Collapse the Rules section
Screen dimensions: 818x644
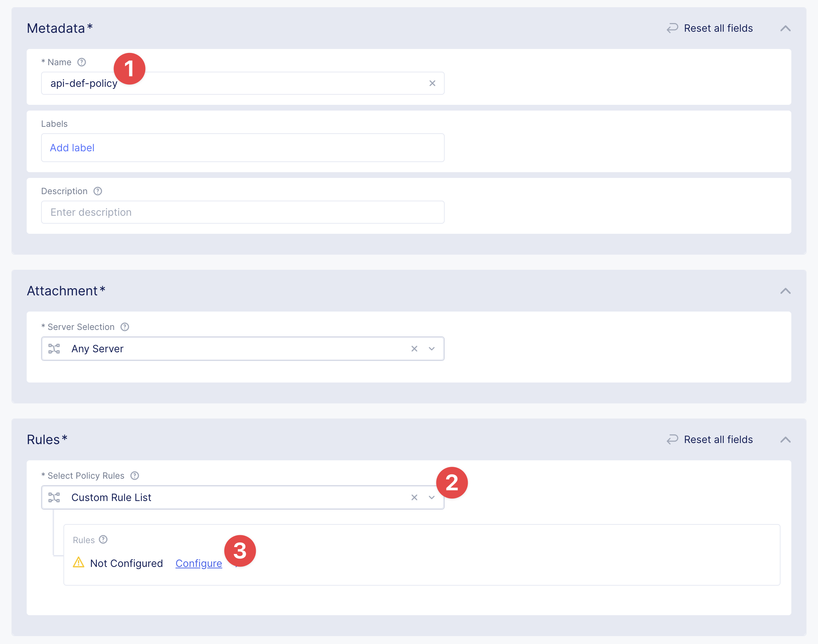pyautogui.click(x=785, y=440)
